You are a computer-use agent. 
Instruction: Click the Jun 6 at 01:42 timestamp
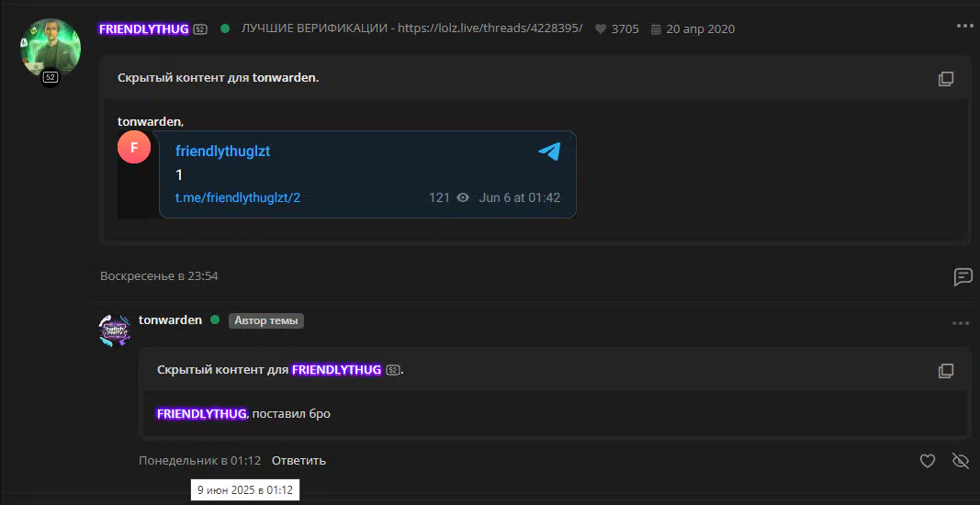pos(519,197)
